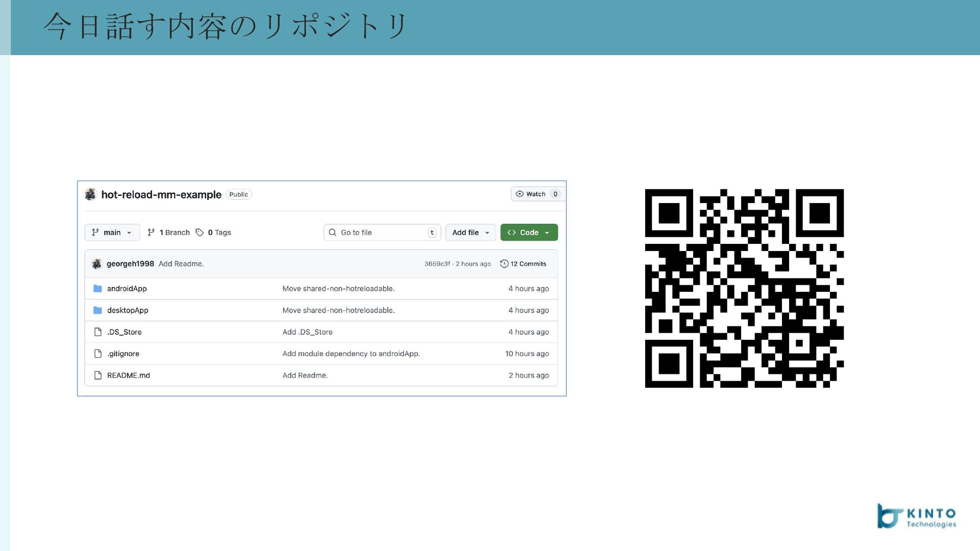Viewport: 980px width, 551px height.
Task: Click the KINTO Technologies logo
Action: (x=916, y=517)
